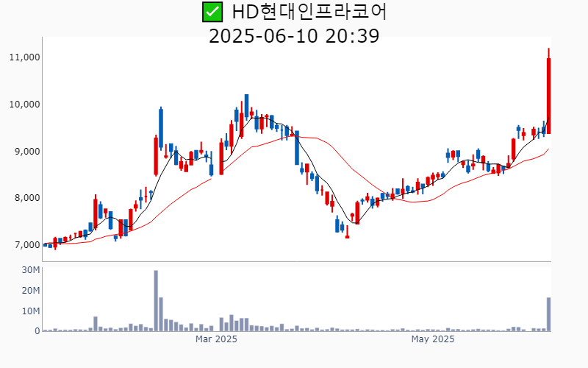Click the 10,000 price axis label

[x=24, y=105]
